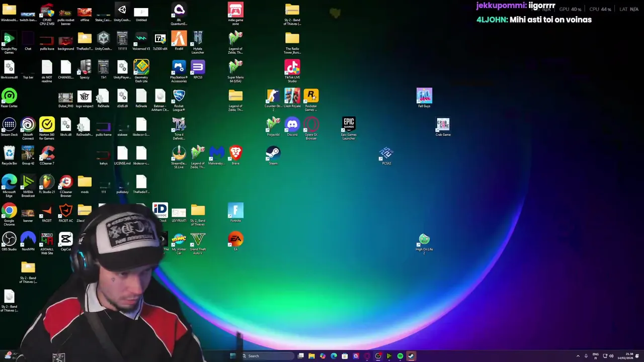Launch Google Chrome from desktop

pyautogui.click(x=9, y=214)
